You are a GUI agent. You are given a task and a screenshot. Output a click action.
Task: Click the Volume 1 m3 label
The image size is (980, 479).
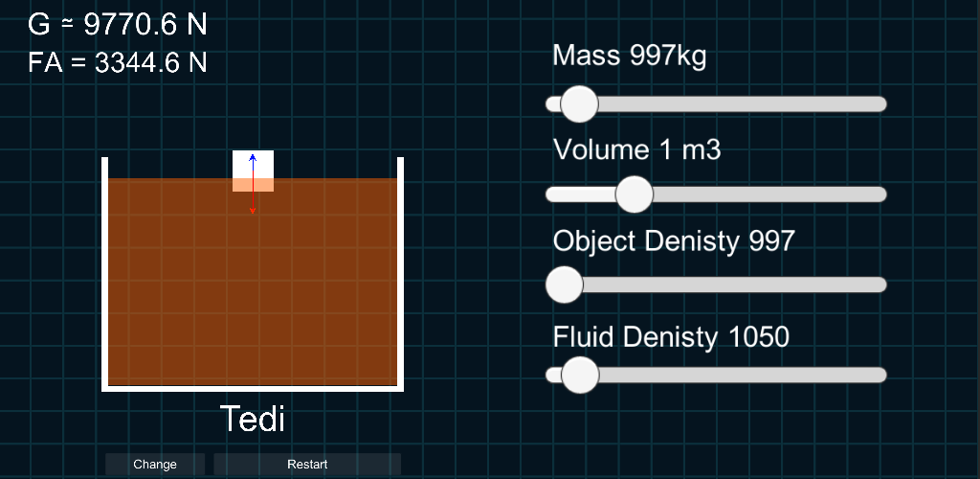pos(636,150)
